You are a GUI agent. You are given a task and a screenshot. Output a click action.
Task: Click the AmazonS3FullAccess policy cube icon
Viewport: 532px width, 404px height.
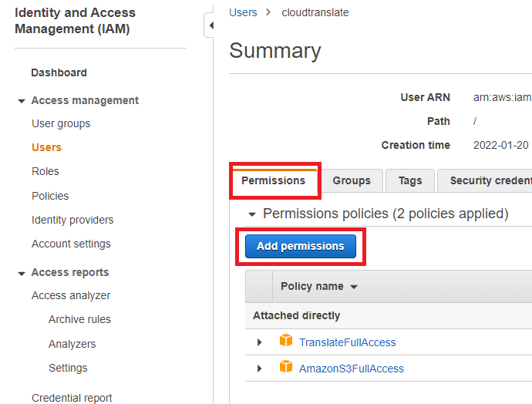click(286, 368)
